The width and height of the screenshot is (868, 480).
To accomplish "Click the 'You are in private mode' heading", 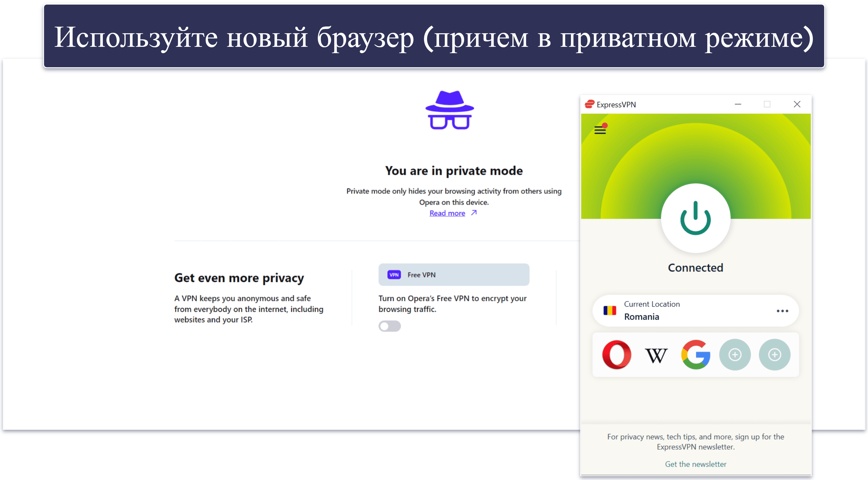I will tap(454, 171).
